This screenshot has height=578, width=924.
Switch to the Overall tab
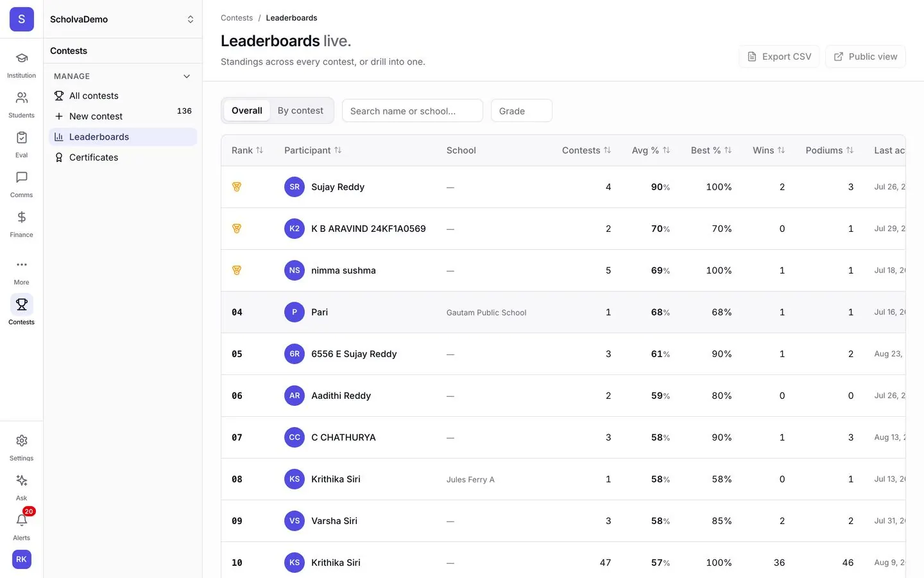(246, 110)
